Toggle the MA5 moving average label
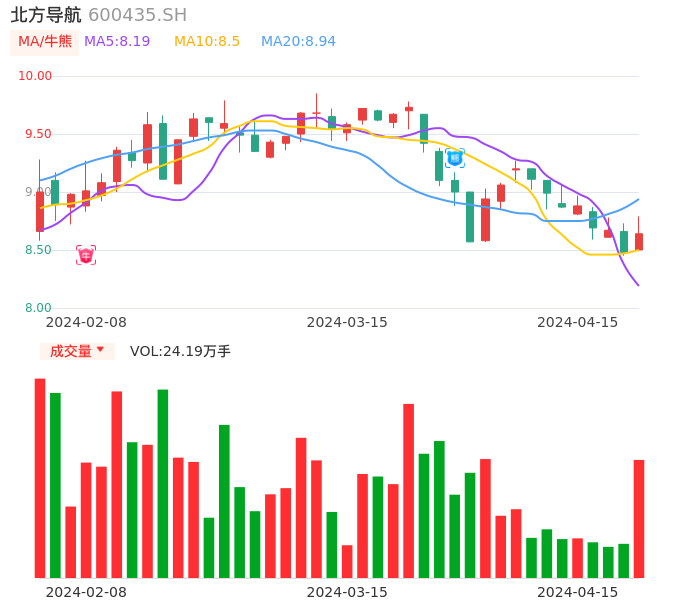Viewport: 686px width, 606px height. pos(117,42)
